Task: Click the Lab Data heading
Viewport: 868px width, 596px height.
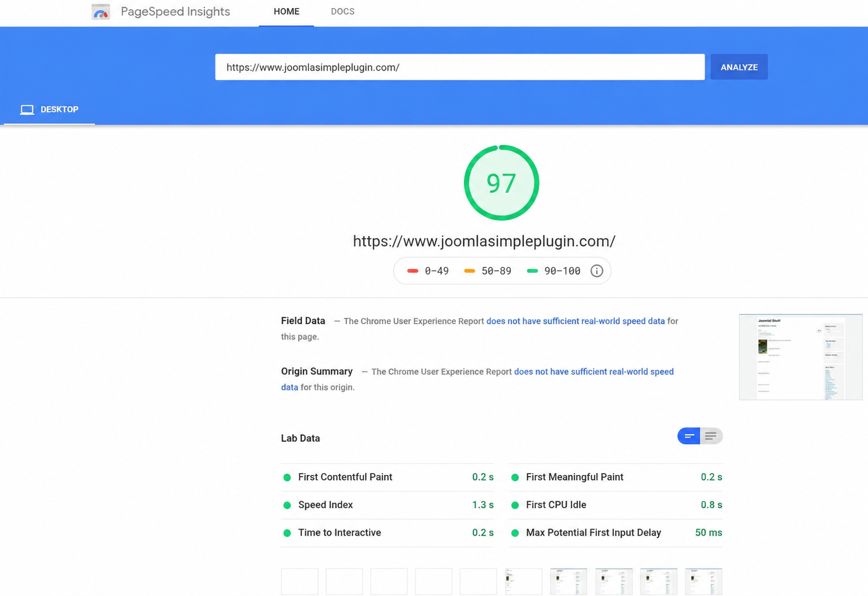Action: point(300,438)
